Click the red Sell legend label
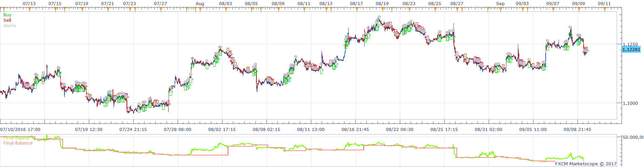644x167 pixels. click(x=7, y=20)
